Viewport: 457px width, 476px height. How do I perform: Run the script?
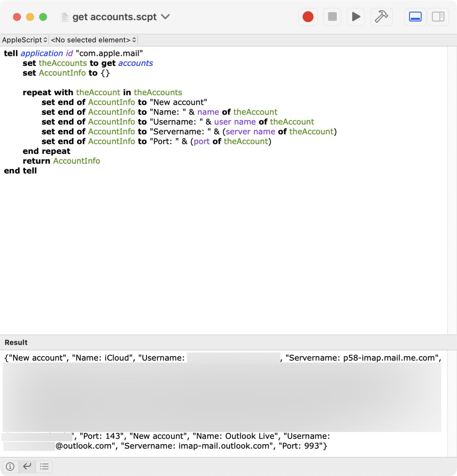coord(355,17)
